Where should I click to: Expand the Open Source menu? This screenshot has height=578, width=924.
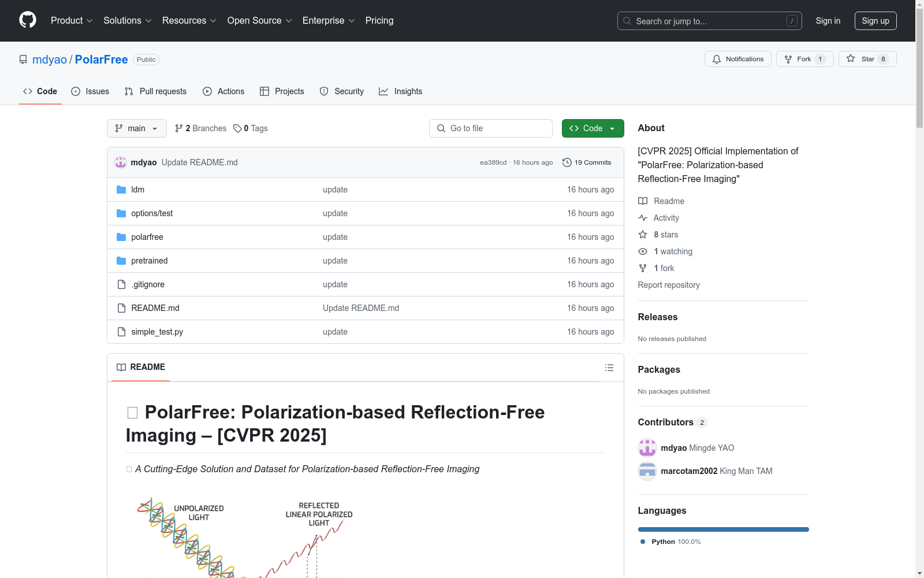tap(260, 21)
